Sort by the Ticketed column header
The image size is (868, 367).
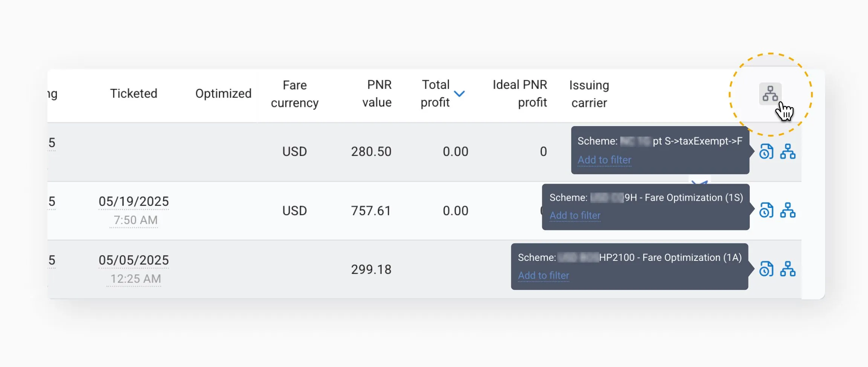pyautogui.click(x=134, y=93)
